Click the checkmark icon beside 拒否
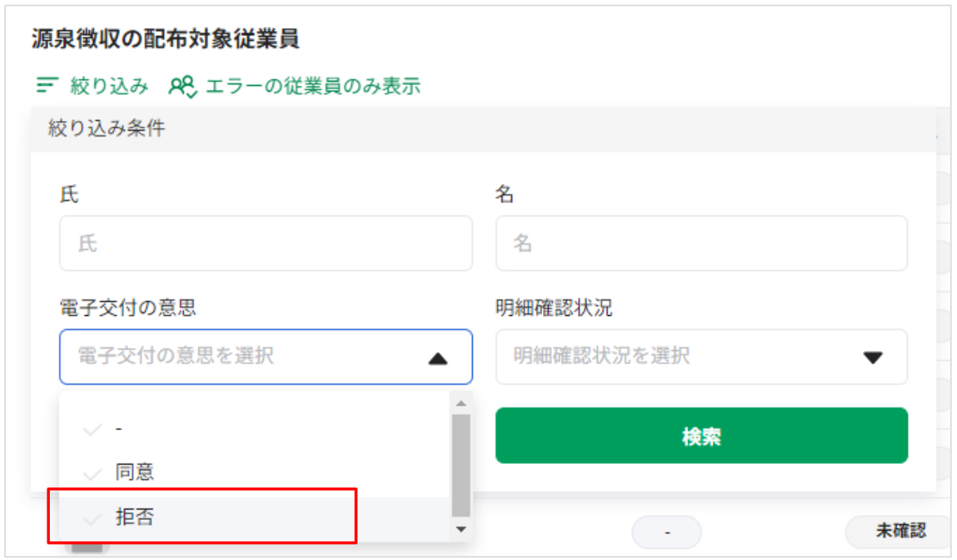 92,518
